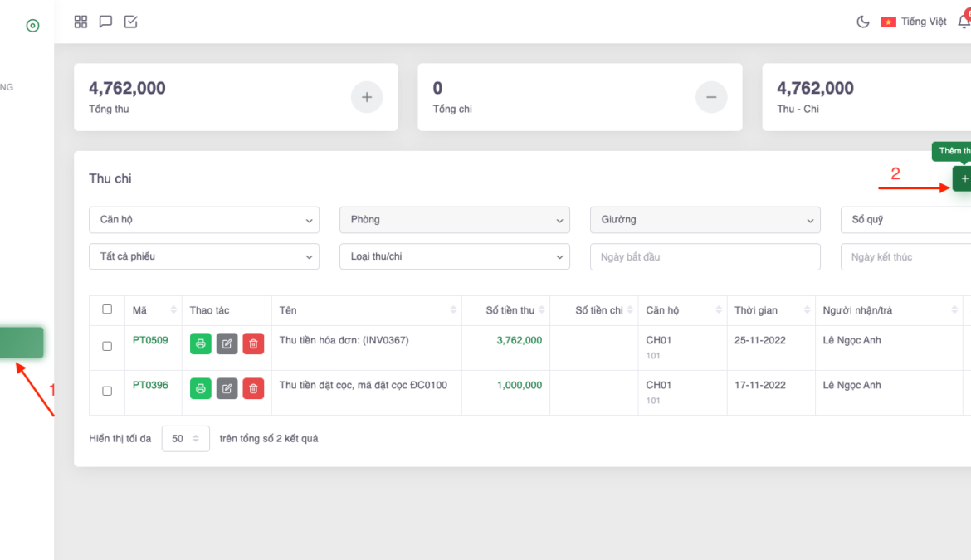Image resolution: width=971 pixels, height=560 pixels.
Task: Check the box for row PT0509
Action: 107,346
